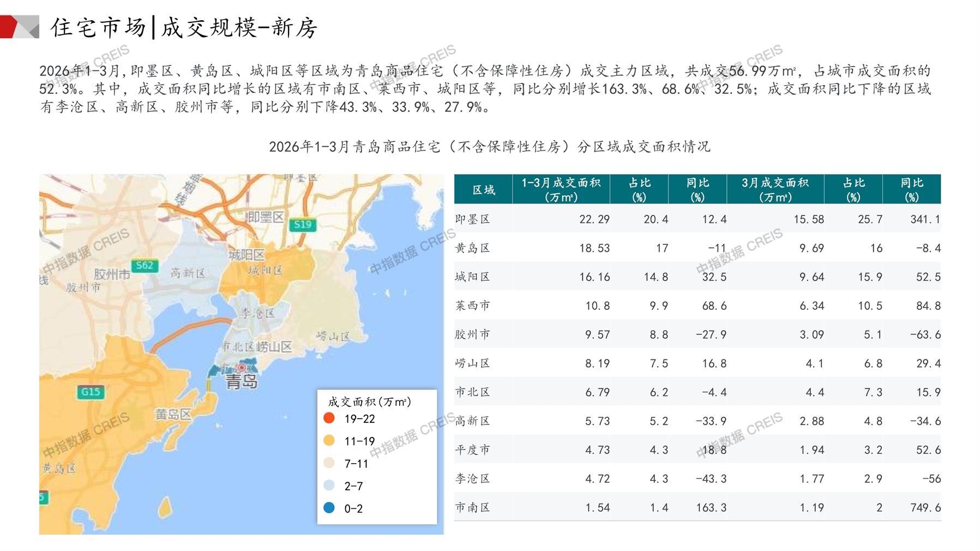Click the 3月成交面积 column header
The height and width of the screenshot is (551, 980).
[775, 189]
